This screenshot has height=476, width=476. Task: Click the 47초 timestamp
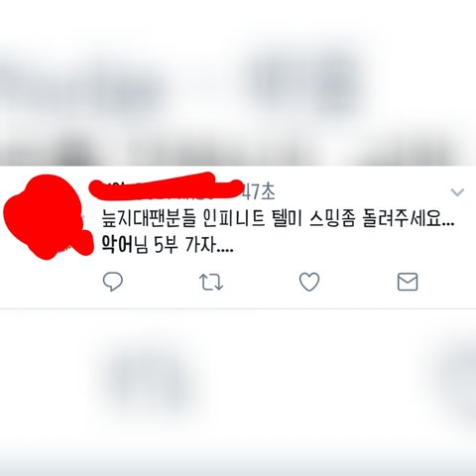(259, 192)
